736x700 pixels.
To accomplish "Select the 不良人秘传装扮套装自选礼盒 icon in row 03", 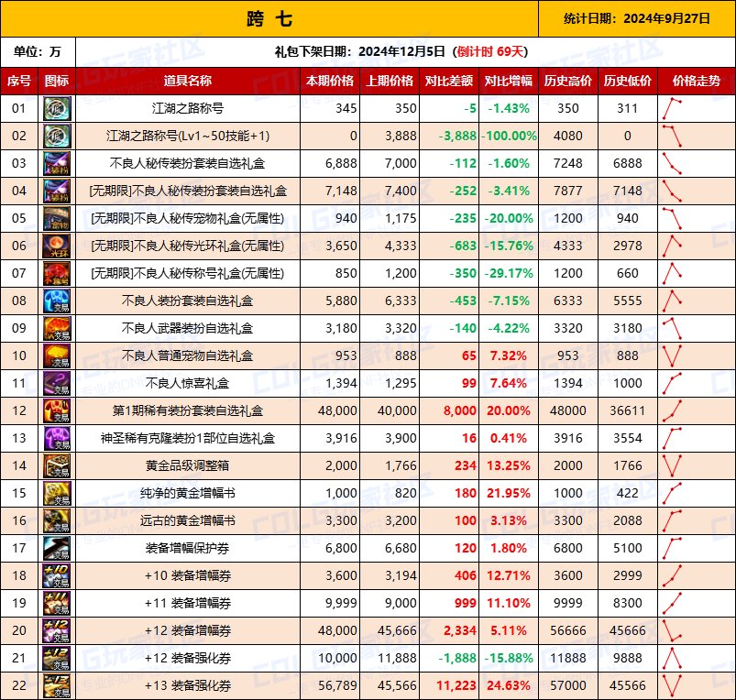I will (x=57, y=163).
